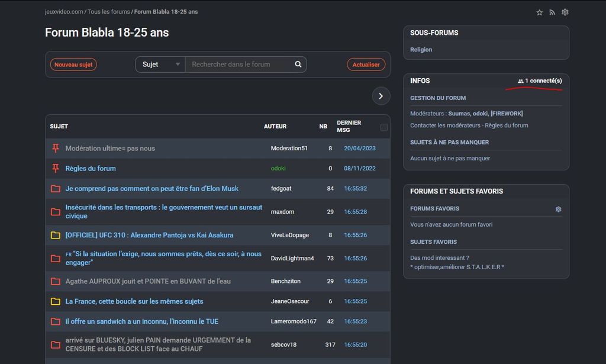The image size is (606, 364).
Task: Click the gear icon beside Forums Favoris
Action: coord(558,209)
